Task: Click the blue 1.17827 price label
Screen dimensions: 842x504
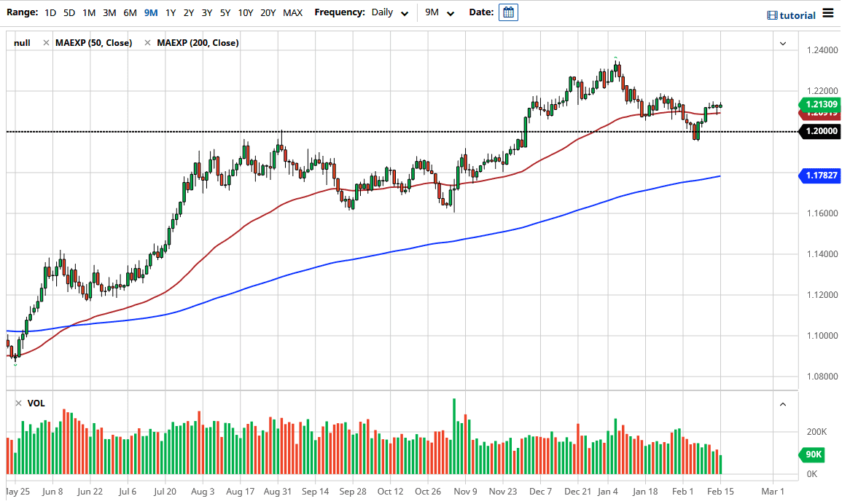Action: tap(820, 175)
